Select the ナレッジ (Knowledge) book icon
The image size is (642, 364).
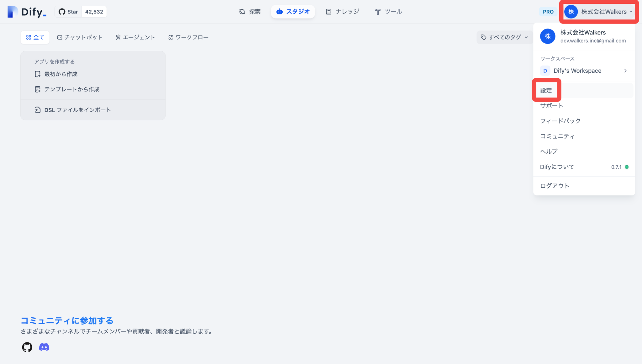[x=328, y=11]
